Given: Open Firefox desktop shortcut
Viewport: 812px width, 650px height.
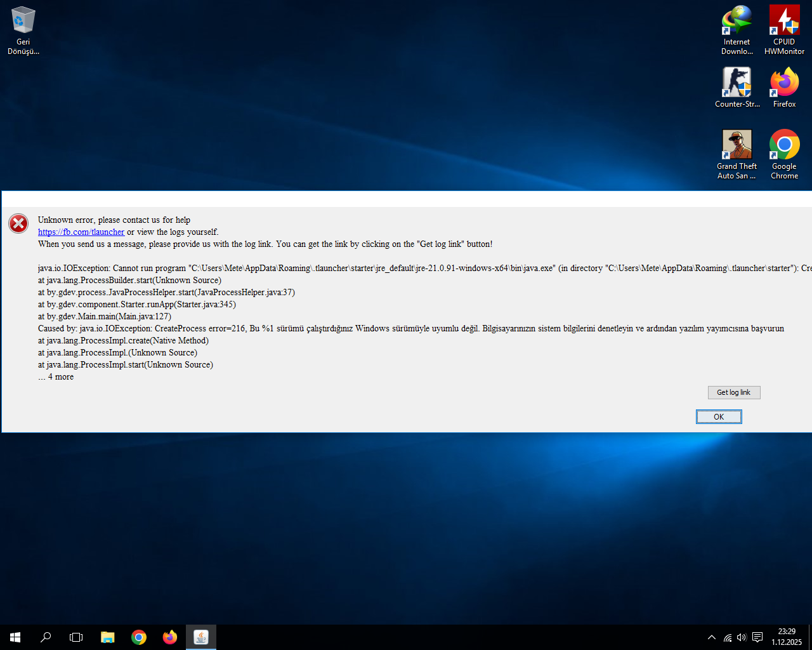Looking at the screenshot, I should 784,88.
